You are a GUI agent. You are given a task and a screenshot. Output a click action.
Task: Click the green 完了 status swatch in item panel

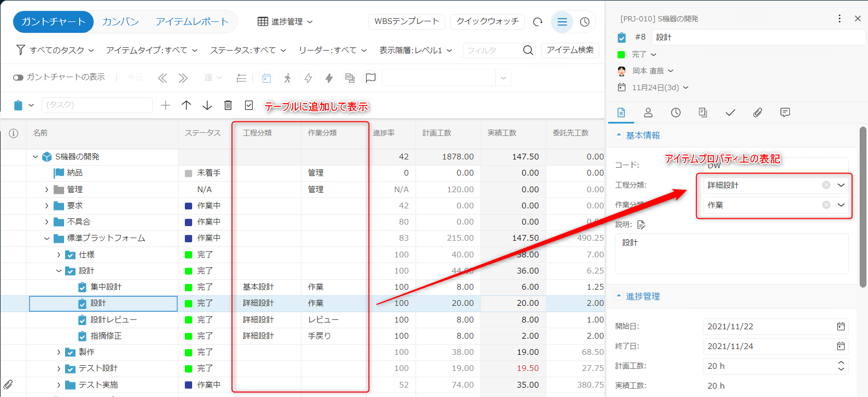tap(621, 54)
